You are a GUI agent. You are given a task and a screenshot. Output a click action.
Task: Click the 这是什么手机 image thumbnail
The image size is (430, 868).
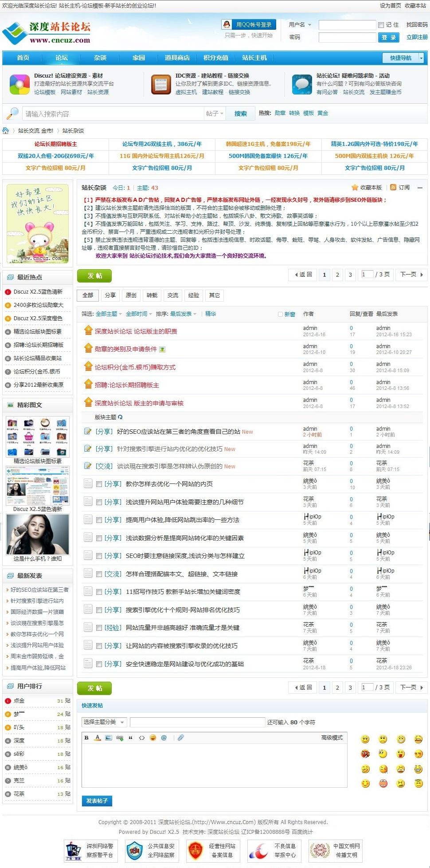click(x=38, y=534)
